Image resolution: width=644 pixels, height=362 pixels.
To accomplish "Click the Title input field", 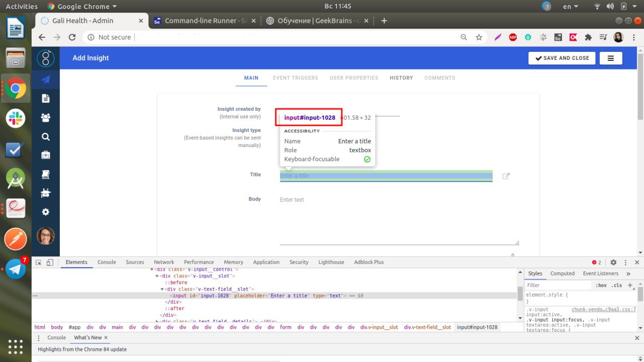I will [x=386, y=176].
